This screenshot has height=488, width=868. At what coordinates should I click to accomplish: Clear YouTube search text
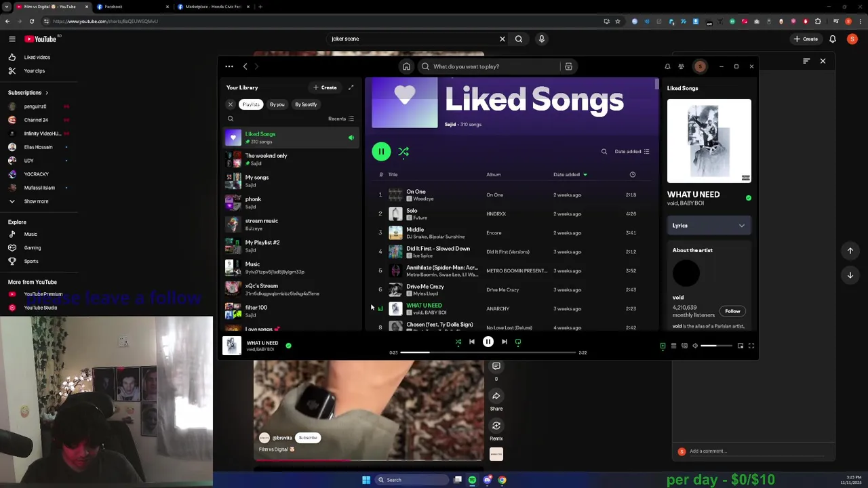502,39
